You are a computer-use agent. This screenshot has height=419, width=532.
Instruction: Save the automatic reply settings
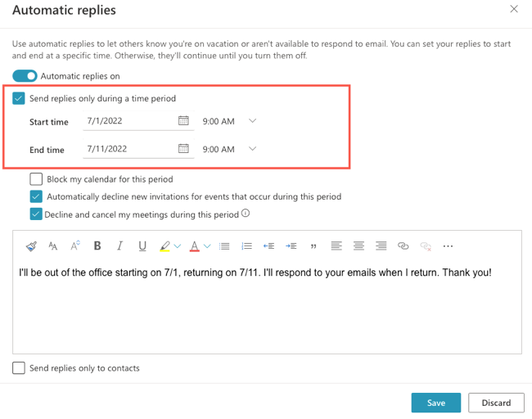pos(436,403)
